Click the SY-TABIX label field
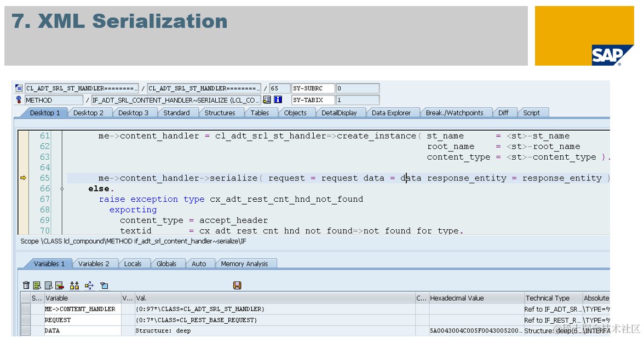Image resolution: width=644 pixels, height=338 pixels. pos(313,100)
